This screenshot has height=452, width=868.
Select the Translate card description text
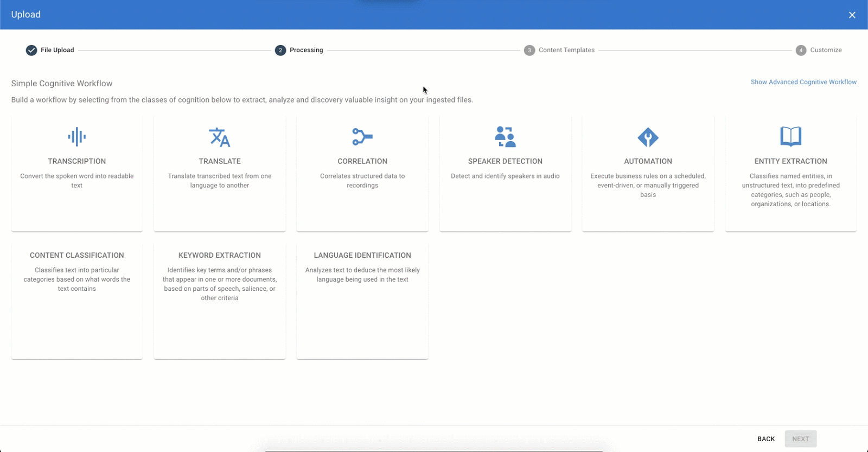point(220,181)
